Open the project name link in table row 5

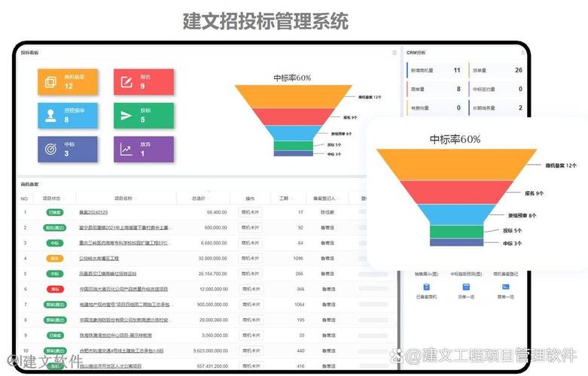(108, 274)
